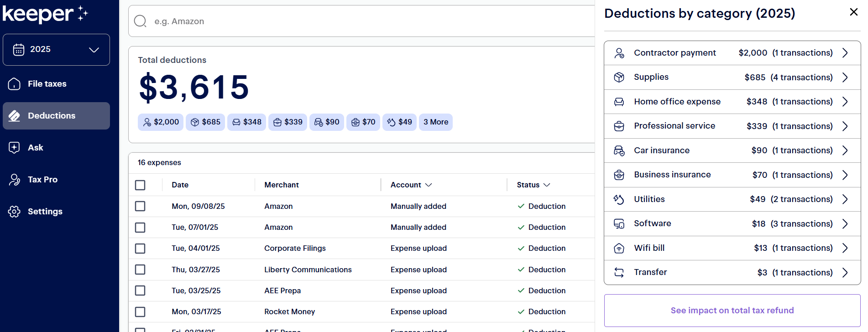Click the Software devices icon
868x332 pixels.
point(619,224)
